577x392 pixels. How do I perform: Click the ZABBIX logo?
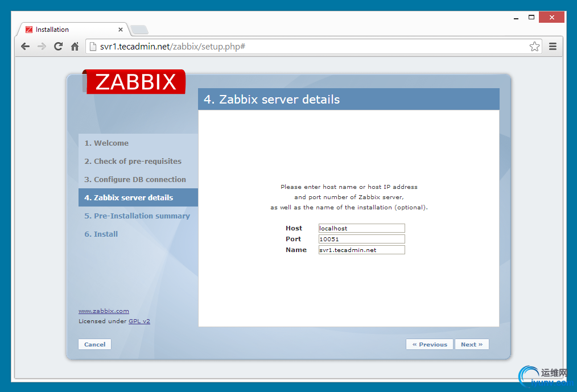click(134, 81)
